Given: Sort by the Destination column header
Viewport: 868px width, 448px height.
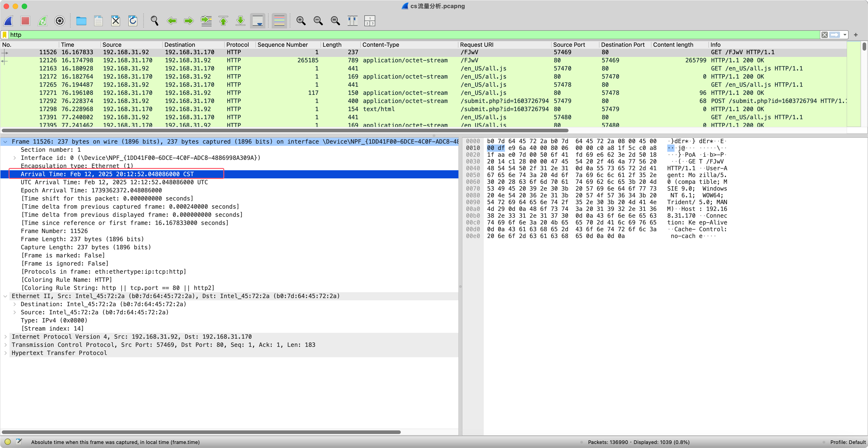Looking at the screenshot, I should [x=193, y=45].
